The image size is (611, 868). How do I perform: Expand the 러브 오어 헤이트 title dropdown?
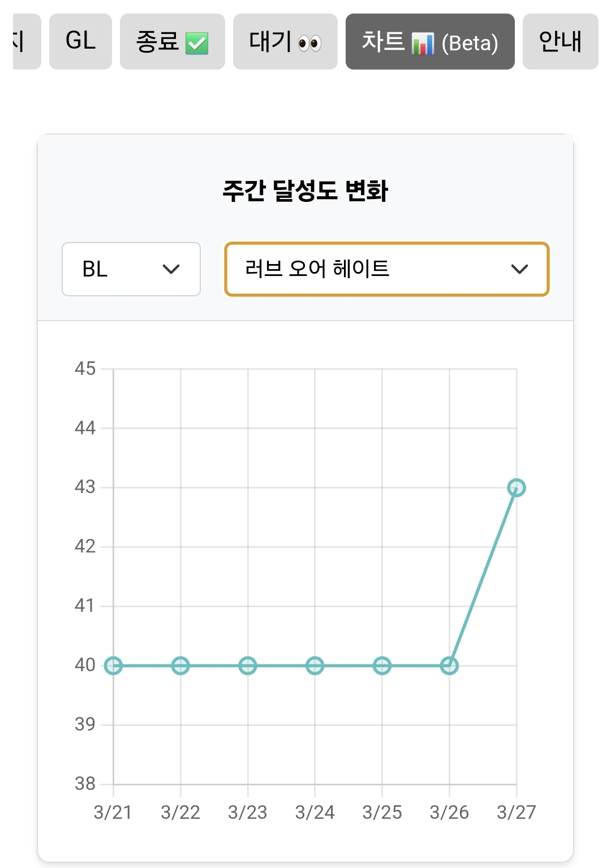point(386,269)
